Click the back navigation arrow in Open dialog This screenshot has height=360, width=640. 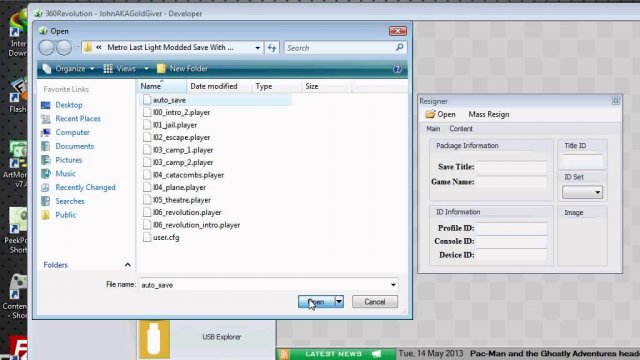(47, 48)
